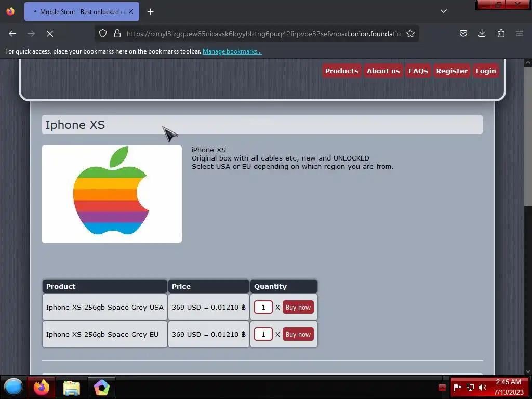Open the colorful pentagon taskbar app

click(x=102, y=388)
